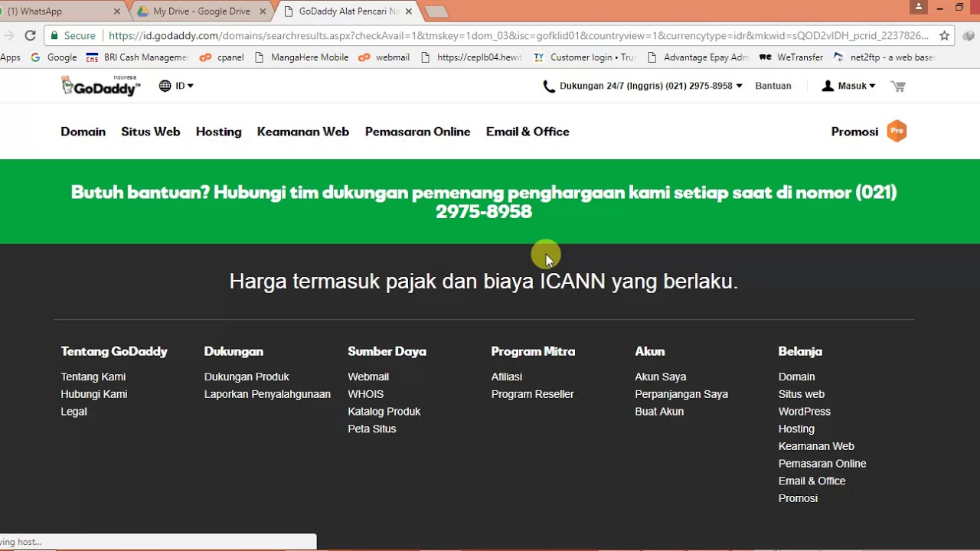Open the WeTransfer bookmark
980x551 pixels.
coord(791,57)
